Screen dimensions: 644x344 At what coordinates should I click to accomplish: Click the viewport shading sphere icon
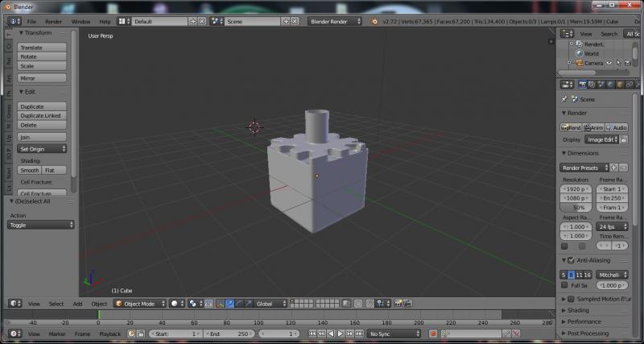pos(175,304)
